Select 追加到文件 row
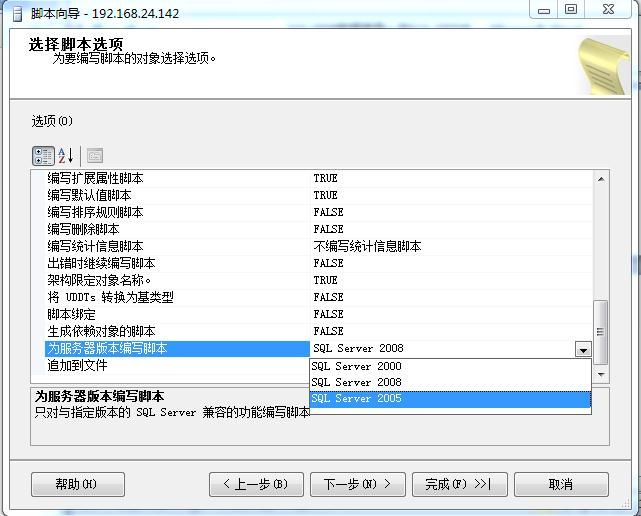The height and width of the screenshot is (516, 641). point(177,366)
